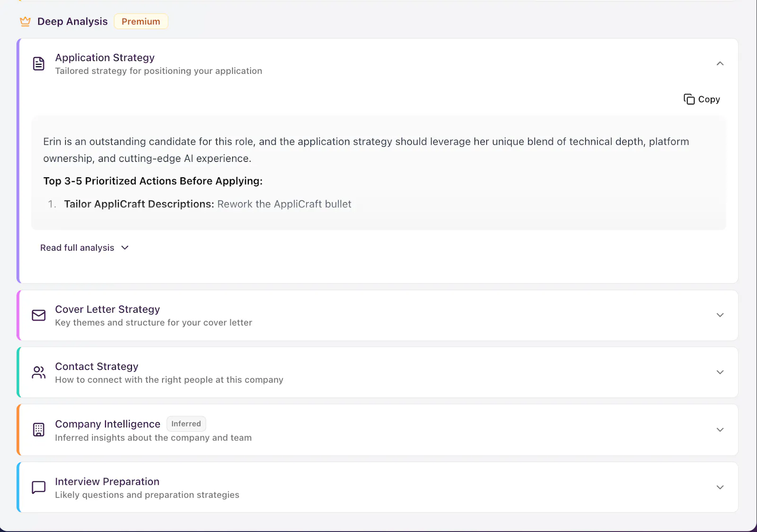Click the Contact Strategy title
This screenshot has width=757, height=532.
tap(97, 366)
